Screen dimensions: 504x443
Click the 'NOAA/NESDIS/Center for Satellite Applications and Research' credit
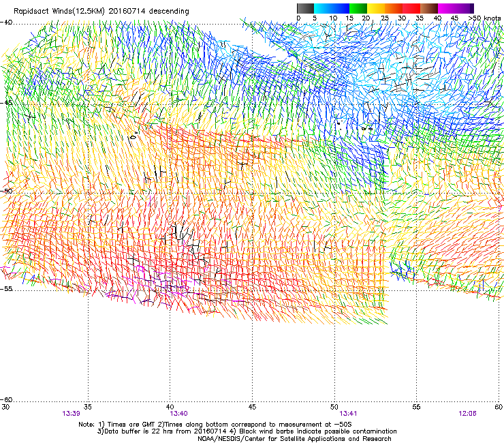294,439
